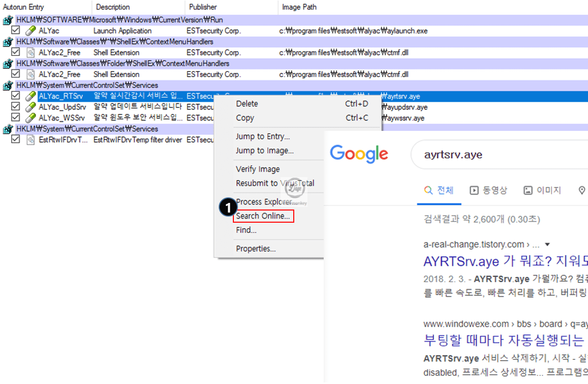This screenshot has height=384, width=588.
Task: Click the aylaunch.exe image path
Action: click(353, 31)
